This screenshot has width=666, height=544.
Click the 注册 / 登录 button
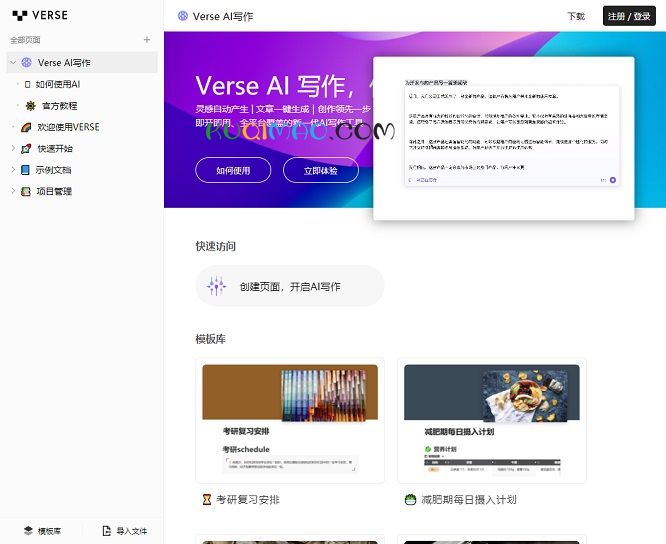pyautogui.click(x=629, y=16)
